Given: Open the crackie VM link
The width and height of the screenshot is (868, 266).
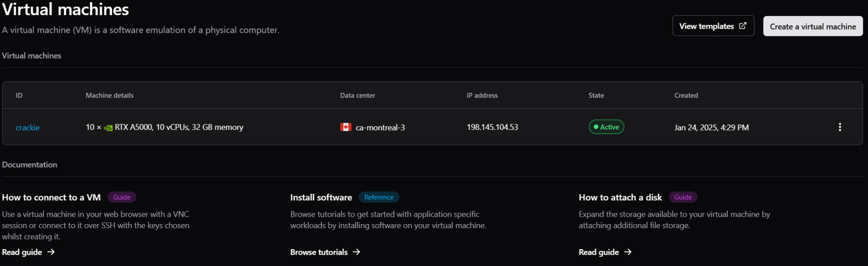Looking at the screenshot, I should click(28, 128).
